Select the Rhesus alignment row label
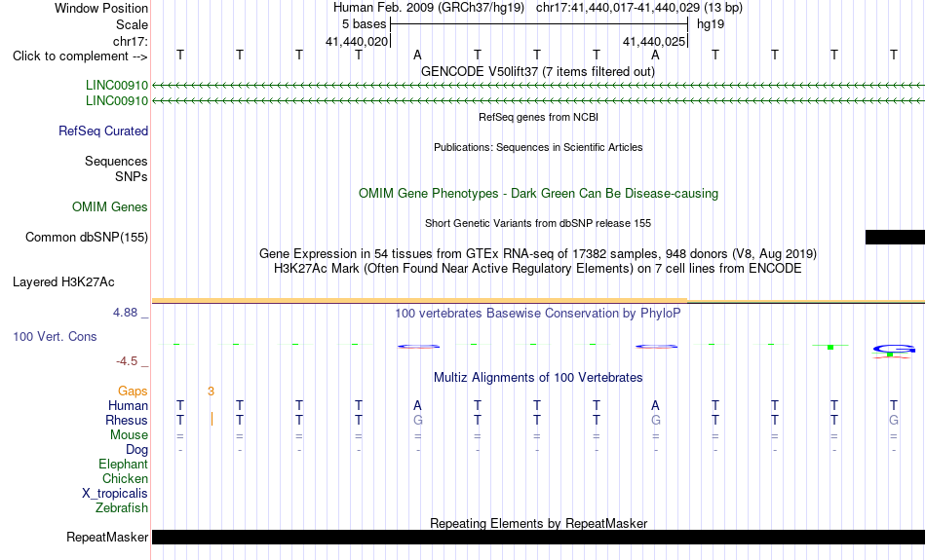 (127, 420)
